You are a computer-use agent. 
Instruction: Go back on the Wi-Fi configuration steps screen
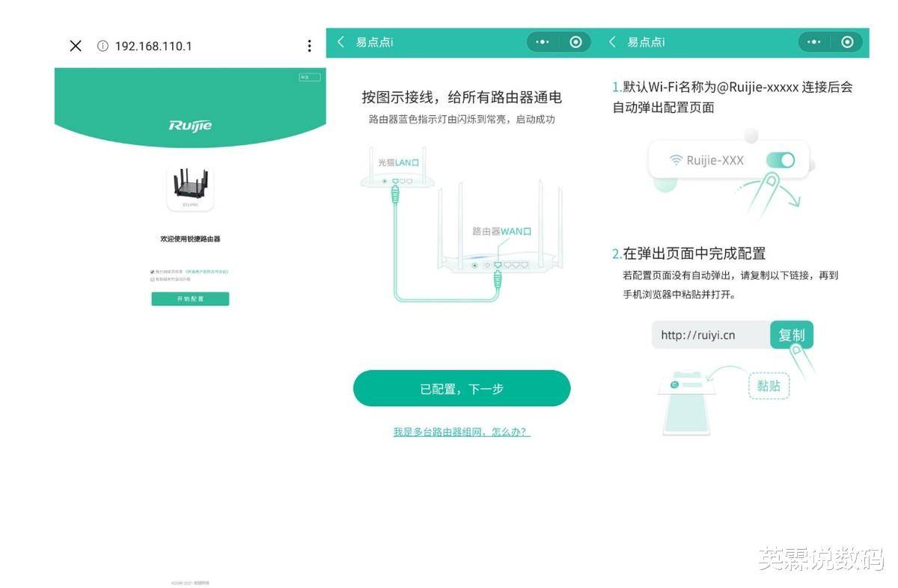pyautogui.click(x=612, y=42)
